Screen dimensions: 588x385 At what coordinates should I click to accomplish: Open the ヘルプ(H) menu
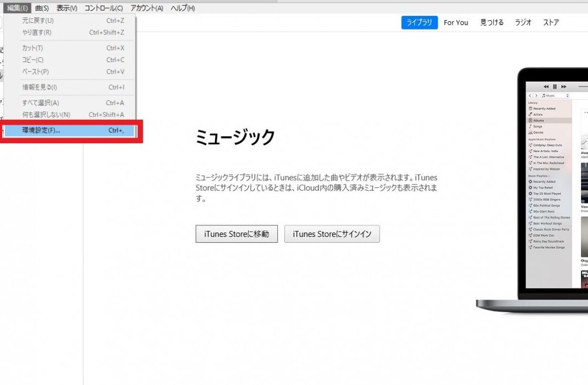point(182,8)
